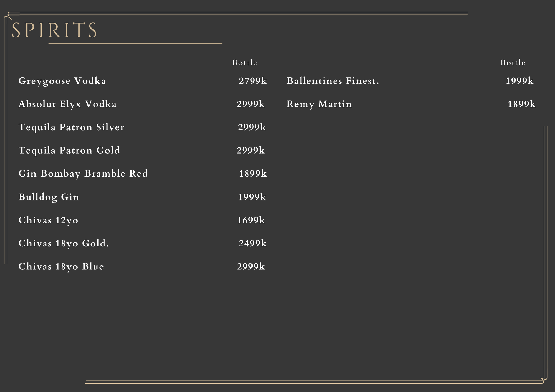Click the Remy Martin 1899k price
The image size is (555, 392).
(x=521, y=104)
